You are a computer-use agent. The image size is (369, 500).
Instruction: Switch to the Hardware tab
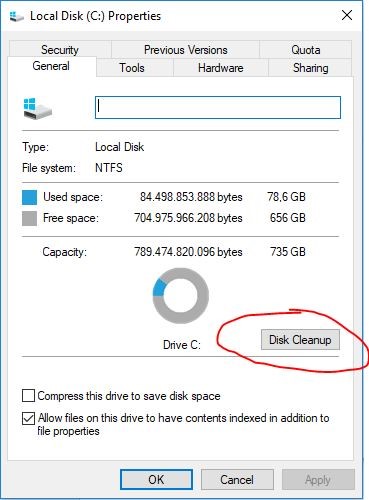click(x=221, y=68)
